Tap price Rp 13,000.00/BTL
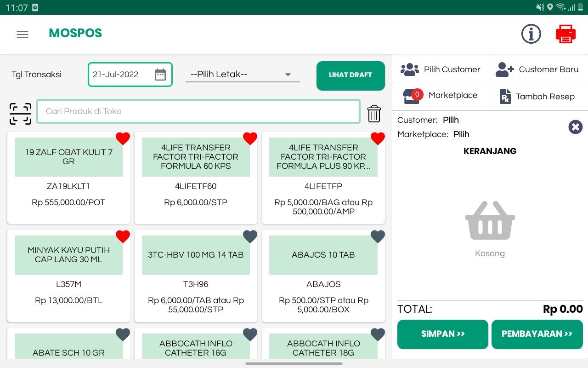 point(69,300)
